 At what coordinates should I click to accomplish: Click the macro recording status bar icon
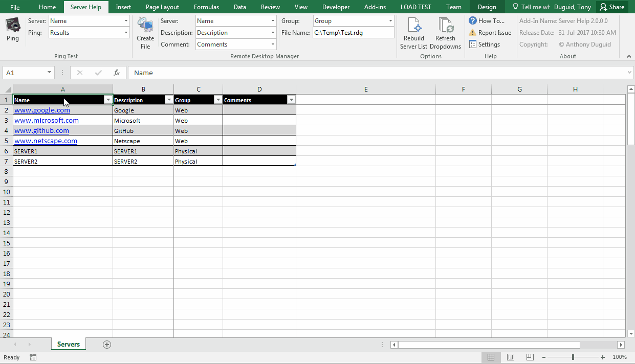point(33,357)
